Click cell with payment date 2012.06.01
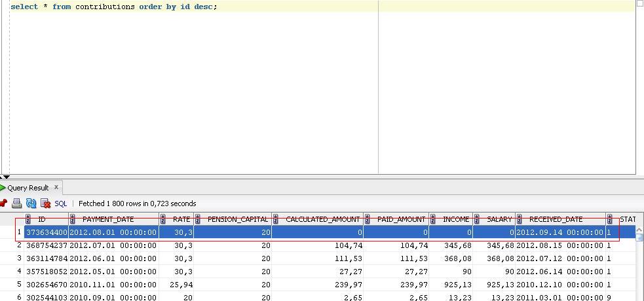Image resolution: width=644 pixels, height=301 pixels. pos(113,258)
